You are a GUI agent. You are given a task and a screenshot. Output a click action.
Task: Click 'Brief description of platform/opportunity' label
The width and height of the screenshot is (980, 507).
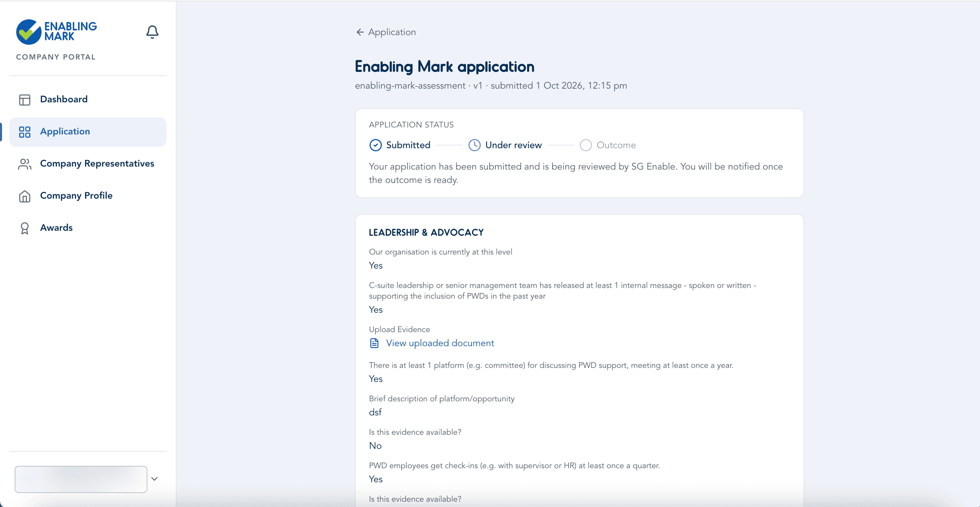(x=441, y=399)
